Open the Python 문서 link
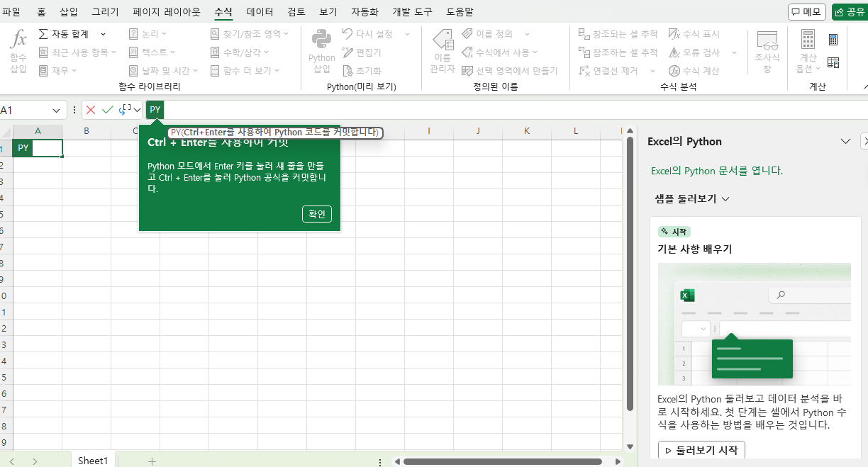 pos(716,171)
